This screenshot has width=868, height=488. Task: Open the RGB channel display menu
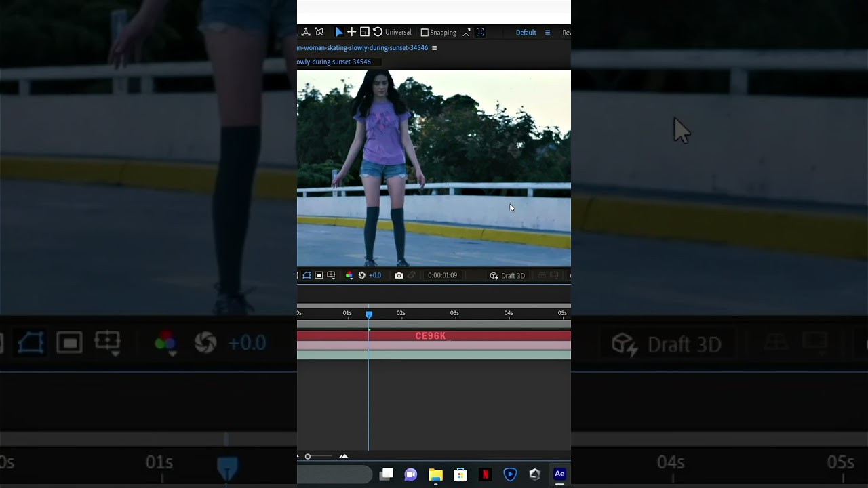pyautogui.click(x=349, y=275)
